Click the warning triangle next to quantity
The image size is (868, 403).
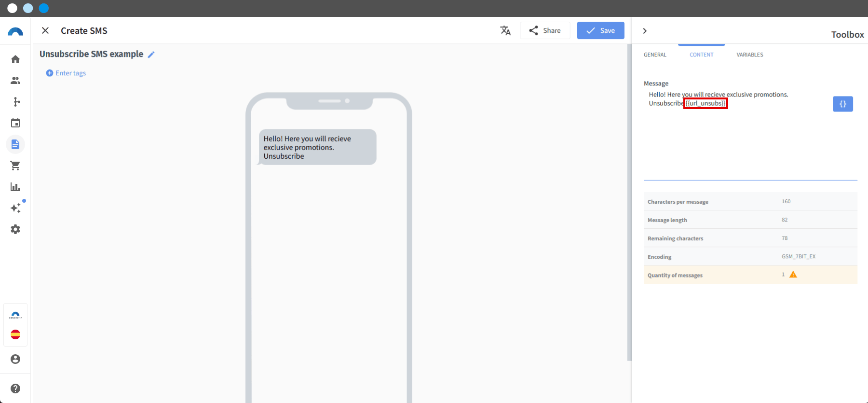click(x=793, y=275)
